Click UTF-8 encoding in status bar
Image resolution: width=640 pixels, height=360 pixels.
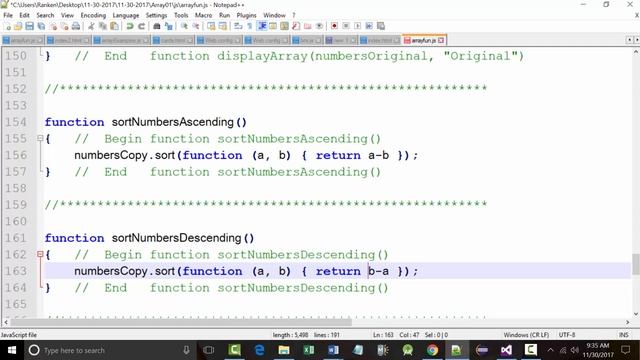[567, 335]
